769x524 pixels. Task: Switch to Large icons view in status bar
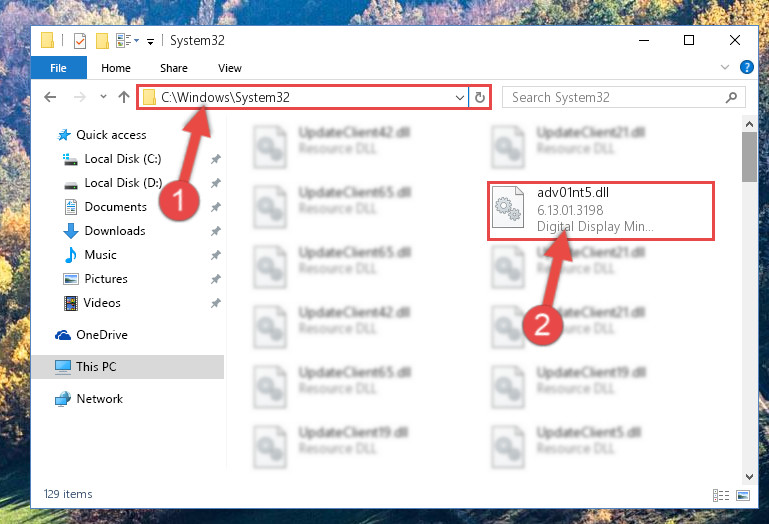(743, 496)
